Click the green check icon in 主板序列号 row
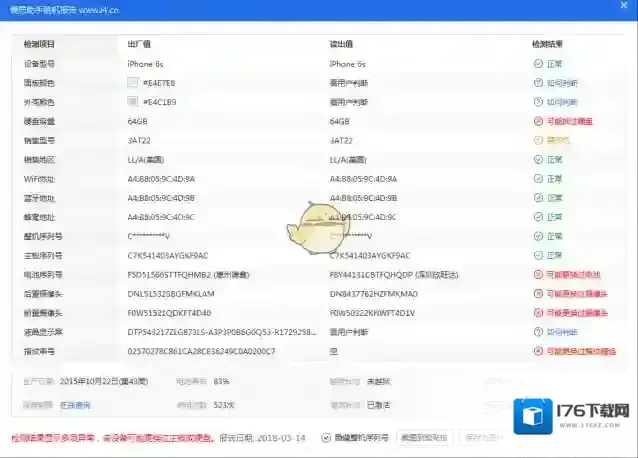Viewport: 638px width, 458px height. [538, 255]
